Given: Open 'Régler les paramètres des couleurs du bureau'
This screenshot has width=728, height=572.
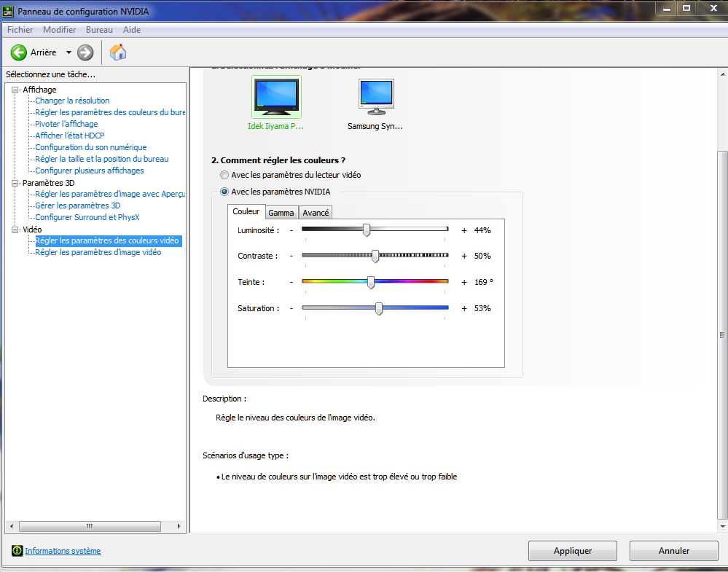Looking at the screenshot, I should [x=110, y=112].
